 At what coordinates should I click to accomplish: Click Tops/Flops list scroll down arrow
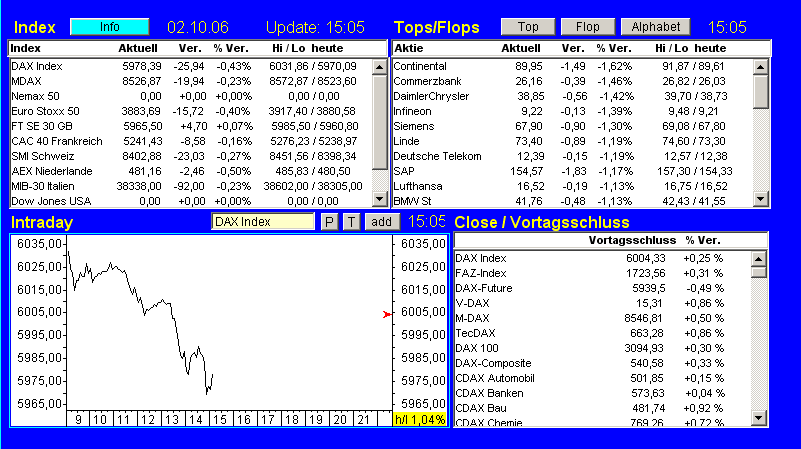pos(761,199)
